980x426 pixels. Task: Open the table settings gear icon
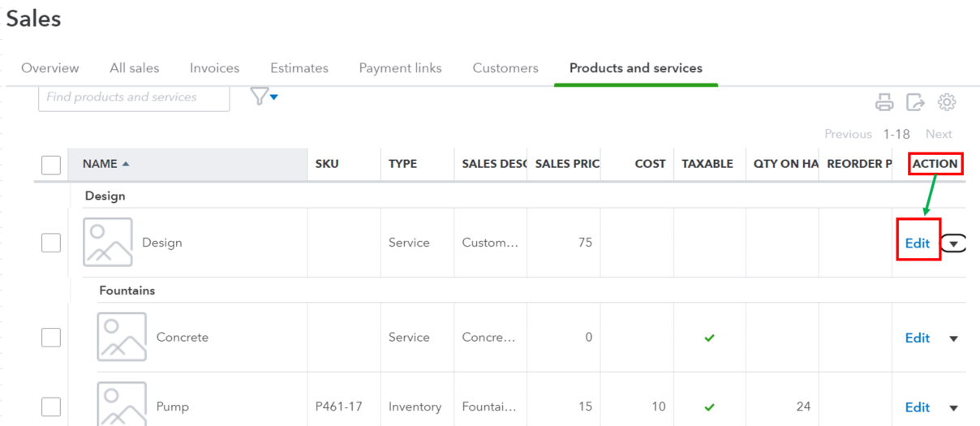947,102
